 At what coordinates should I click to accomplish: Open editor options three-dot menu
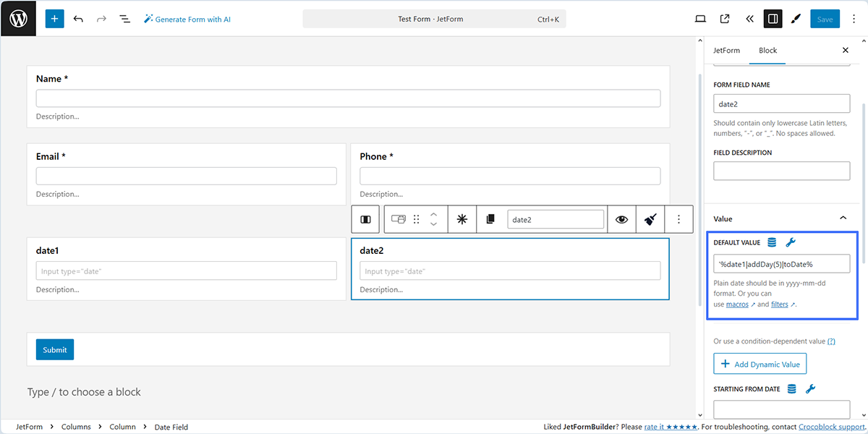pos(854,19)
